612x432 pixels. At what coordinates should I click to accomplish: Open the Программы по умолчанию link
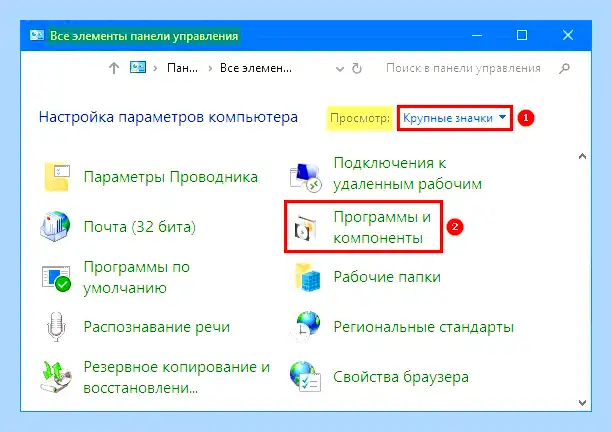137,277
